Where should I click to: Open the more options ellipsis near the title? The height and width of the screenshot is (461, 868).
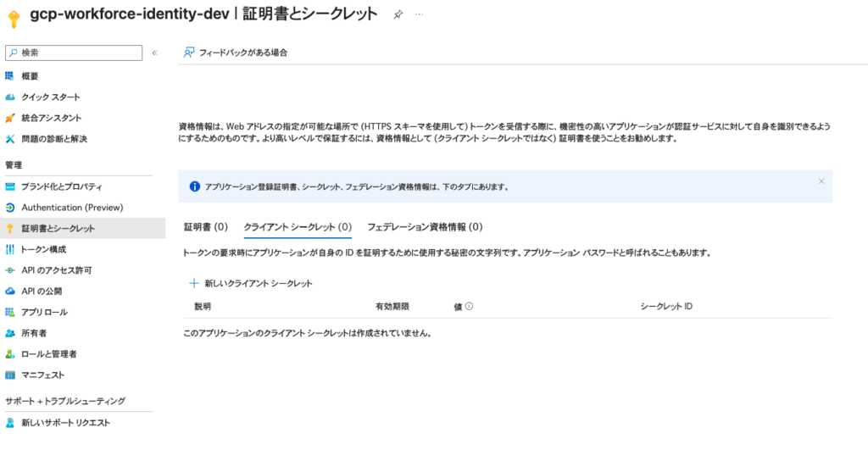point(419,14)
